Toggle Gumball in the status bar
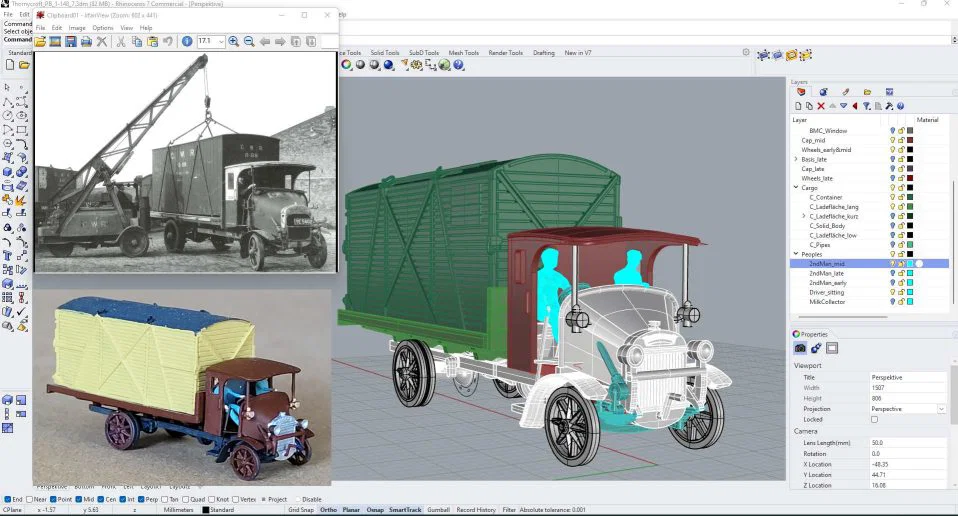958x516 pixels. (438, 510)
